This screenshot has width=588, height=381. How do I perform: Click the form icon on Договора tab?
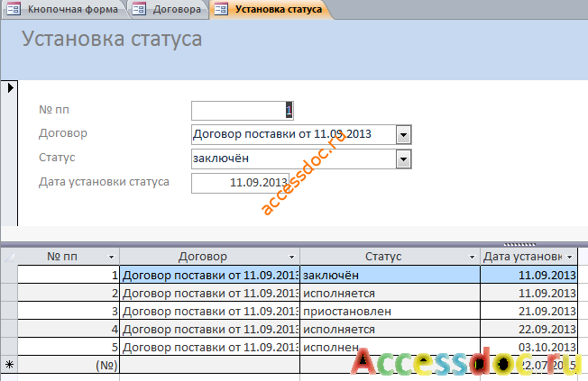(x=139, y=9)
